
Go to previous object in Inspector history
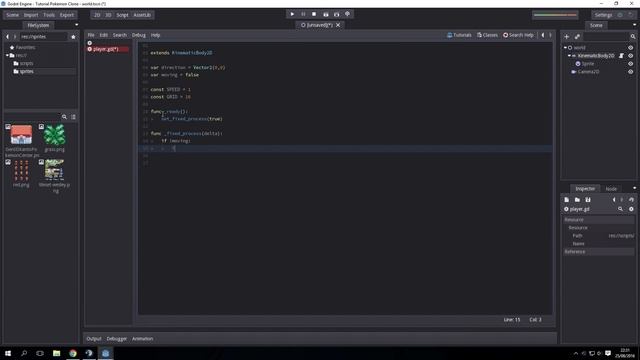pyautogui.click(x=614, y=200)
